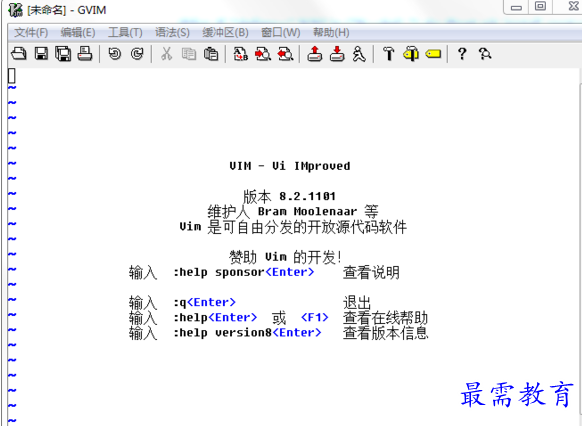Click the GVIM title bar app icon
Image resolution: width=582 pixels, height=426 pixels.
point(16,10)
